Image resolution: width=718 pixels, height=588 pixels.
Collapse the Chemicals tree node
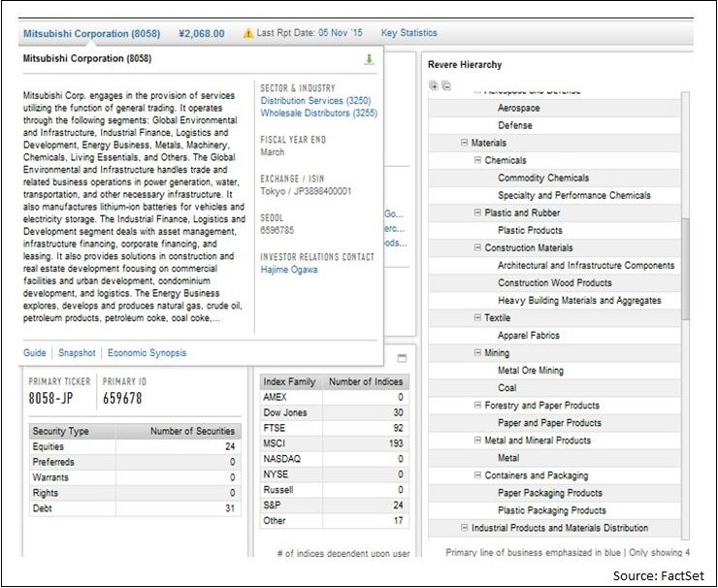point(477,160)
